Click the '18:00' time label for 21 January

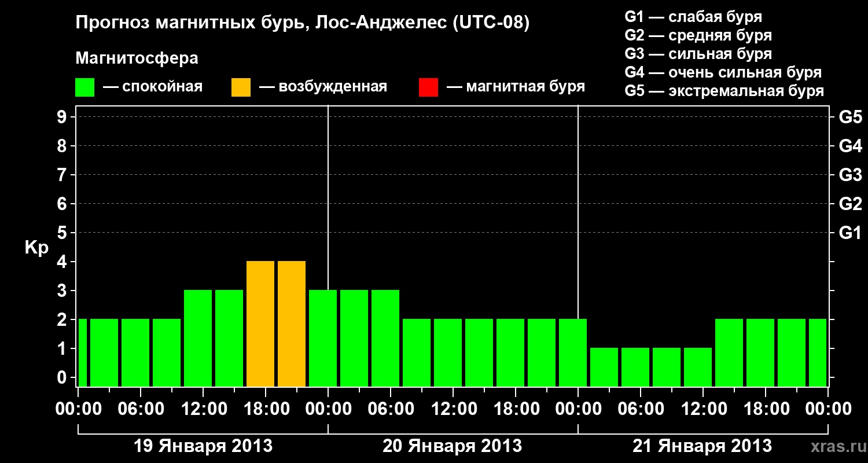tap(766, 409)
